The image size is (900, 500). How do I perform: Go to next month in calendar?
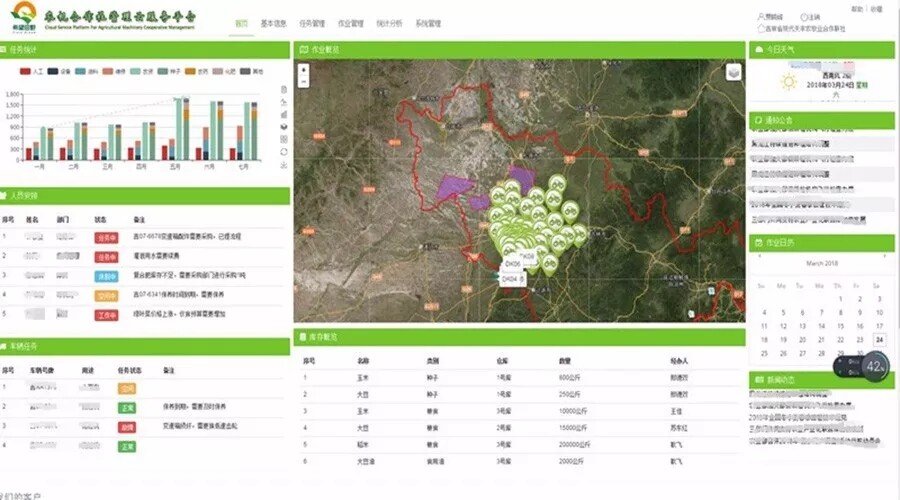pos(885,256)
